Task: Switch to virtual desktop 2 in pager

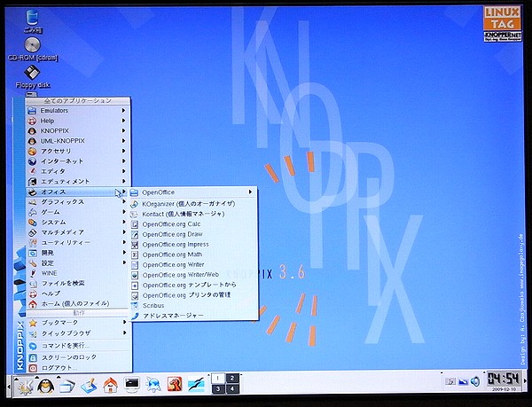Action: click(x=232, y=378)
